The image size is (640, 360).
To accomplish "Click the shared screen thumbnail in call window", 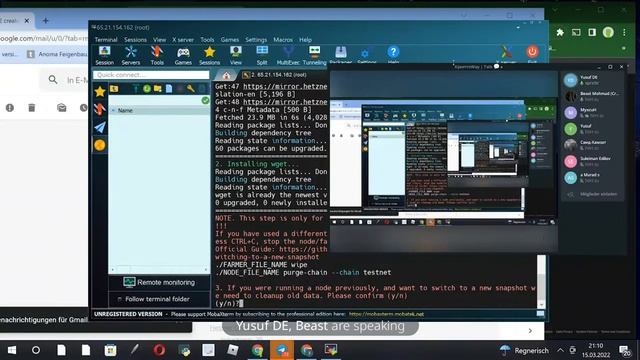I will [443, 161].
